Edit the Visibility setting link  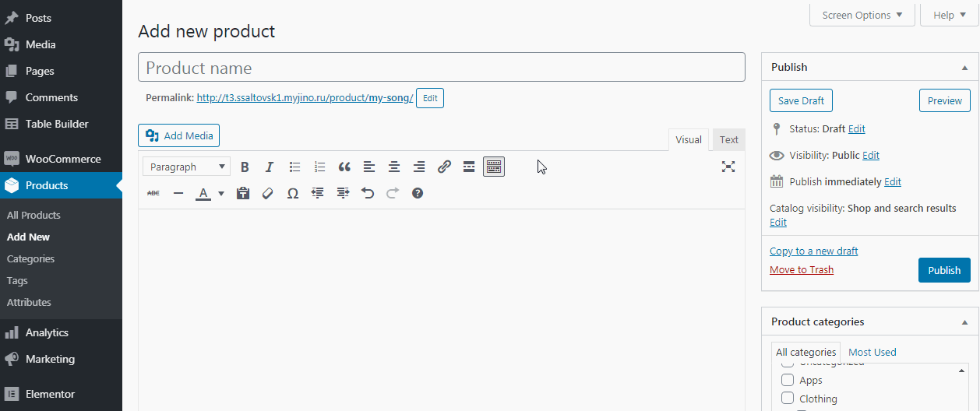coord(871,155)
